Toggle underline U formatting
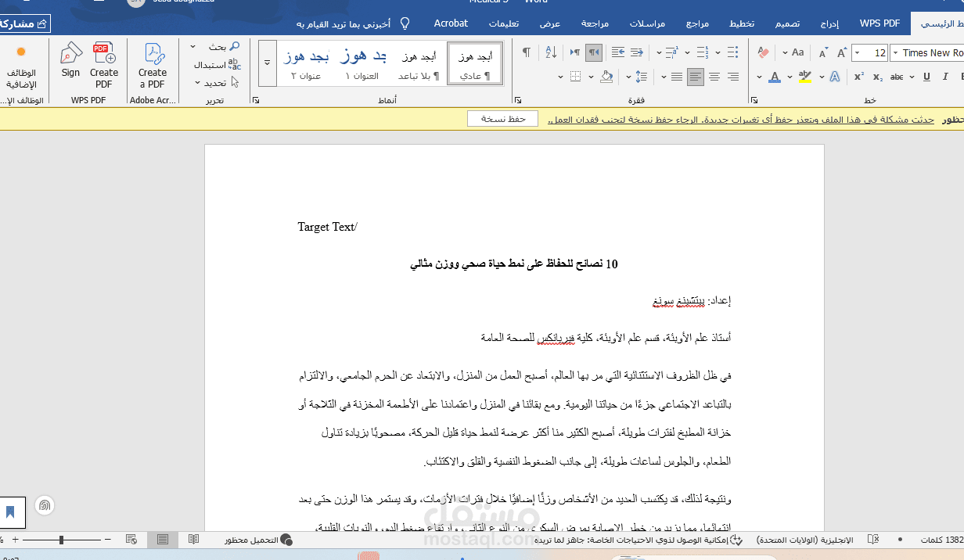The height and width of the screenshot is (560, 964). pyautogui.click(x=926, y=77)
